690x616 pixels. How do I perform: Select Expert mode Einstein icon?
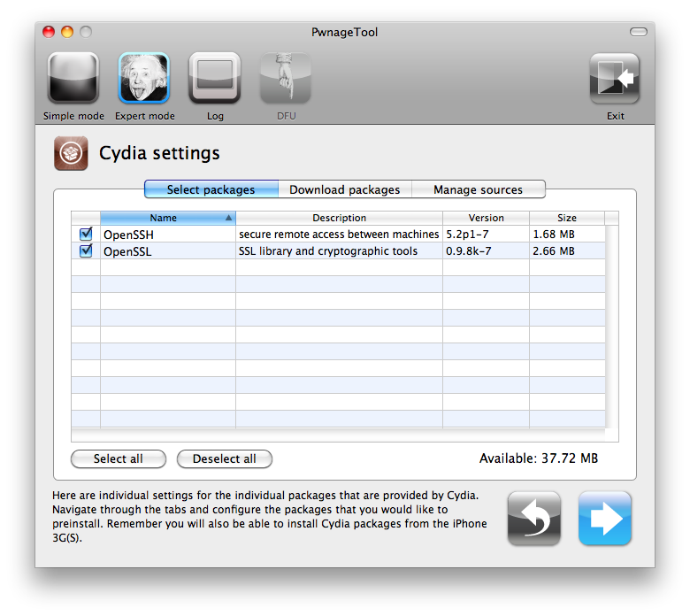click(x=144, y=78)
